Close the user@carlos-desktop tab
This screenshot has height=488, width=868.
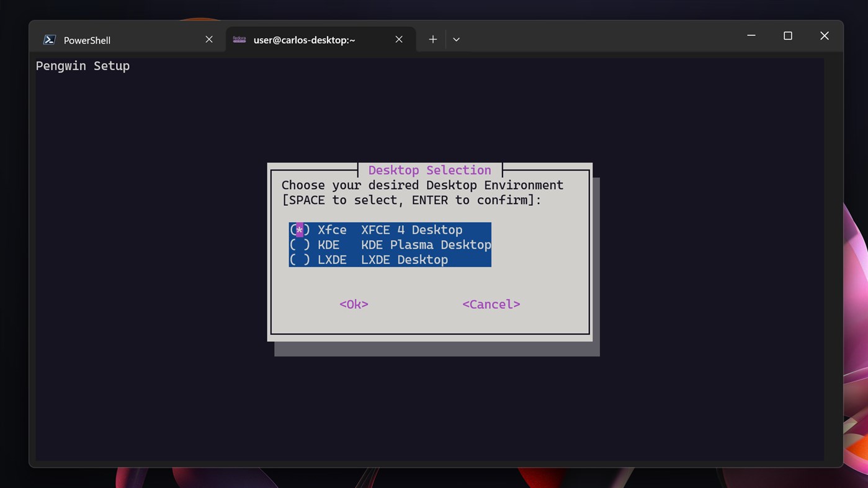coord(398,38)
